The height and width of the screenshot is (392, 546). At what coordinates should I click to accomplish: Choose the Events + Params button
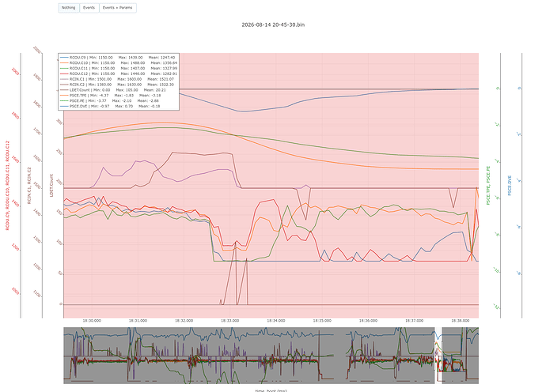tap(118, 8)
